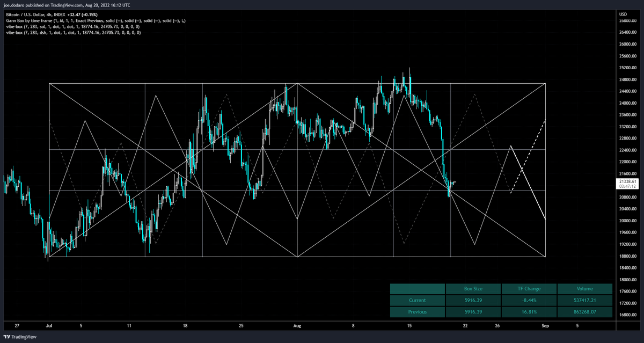
Task: Click the 26000.00 price axis label
Action: pyautogui.click(x=628, y=44)
